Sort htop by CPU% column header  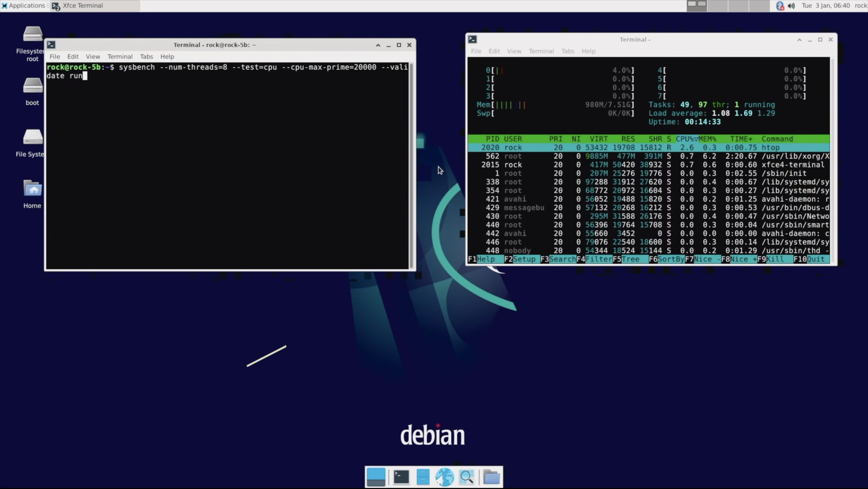[x=686, y=139]
